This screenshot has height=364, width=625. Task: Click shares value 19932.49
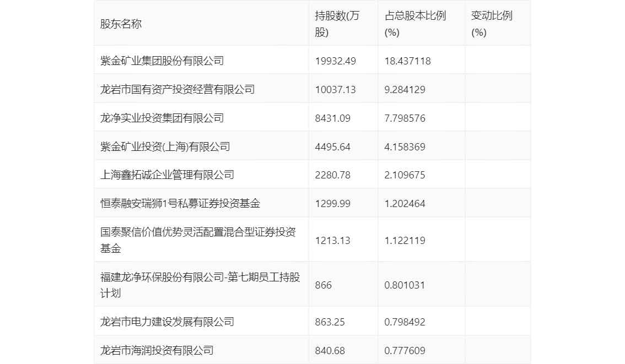click(335, 61)
